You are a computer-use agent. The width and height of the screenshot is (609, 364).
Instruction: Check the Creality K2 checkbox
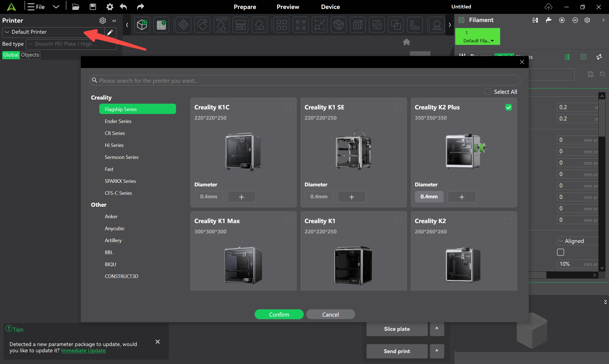tap(508, 221)
